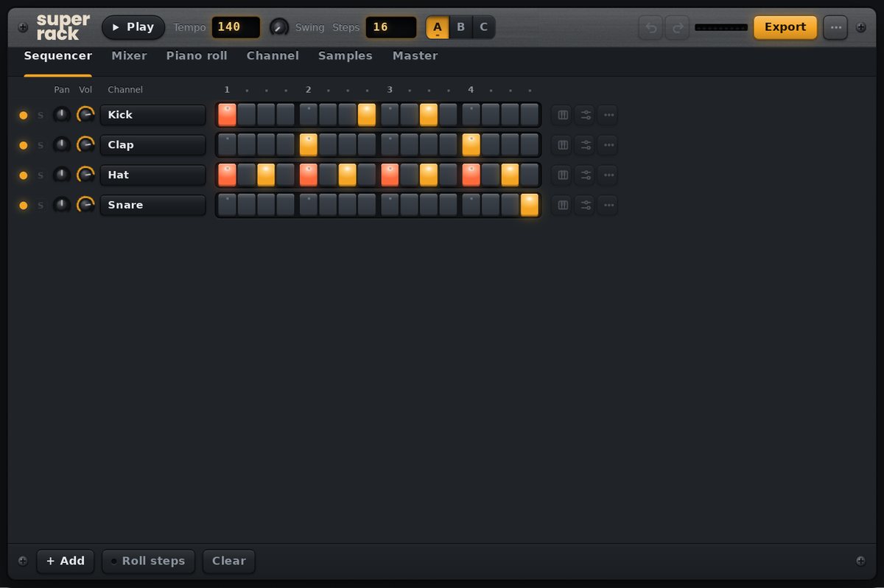Click the Tempo field showing 140

(x=236, y=27)
